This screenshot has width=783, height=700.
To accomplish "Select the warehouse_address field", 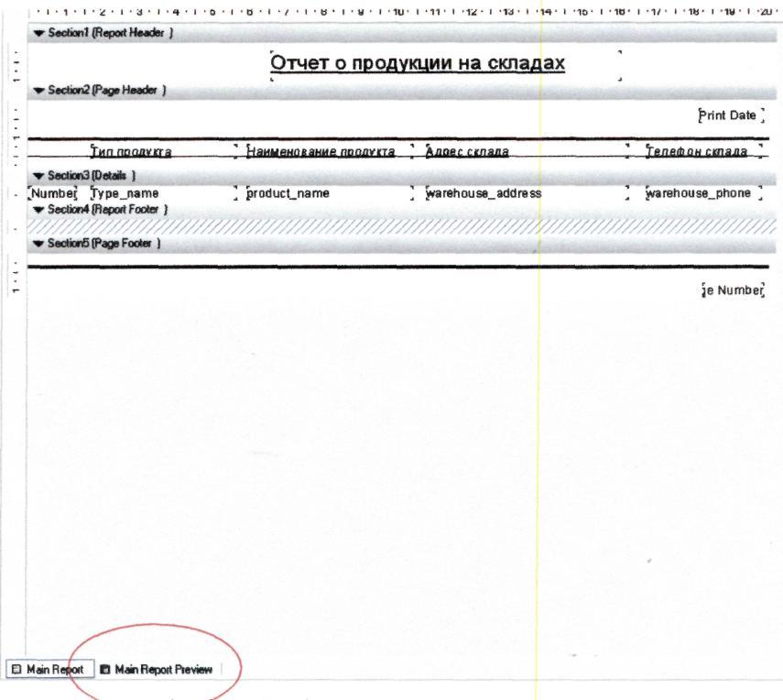I will 527,193.
